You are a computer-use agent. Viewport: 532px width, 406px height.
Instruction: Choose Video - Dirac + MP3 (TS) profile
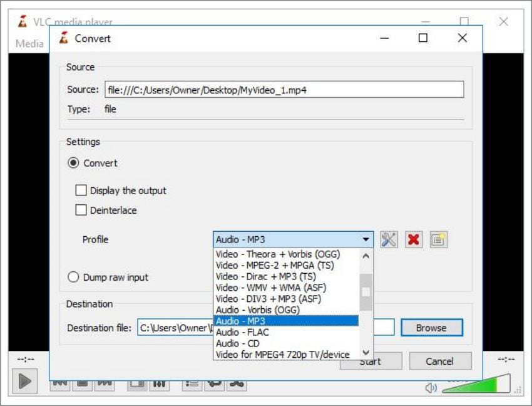tap(287, 276)
